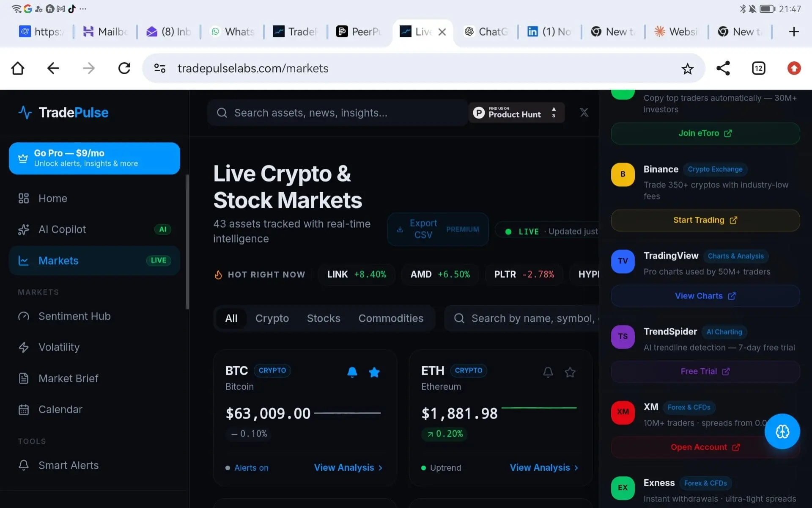The height and width of the screenshot is (508, 812).
Task: Dismiss the Product Hunt banner
Action: [584, 113]
